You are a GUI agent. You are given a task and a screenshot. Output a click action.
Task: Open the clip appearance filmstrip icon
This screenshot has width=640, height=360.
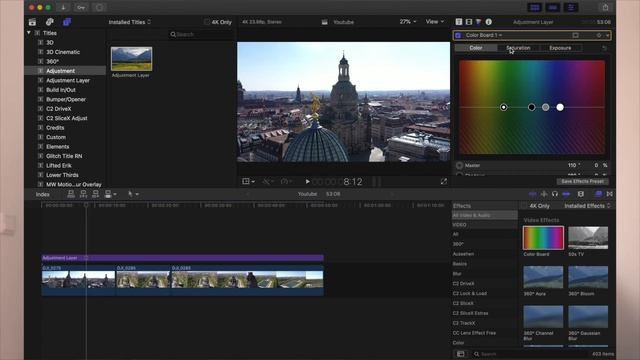pos(581,194)
